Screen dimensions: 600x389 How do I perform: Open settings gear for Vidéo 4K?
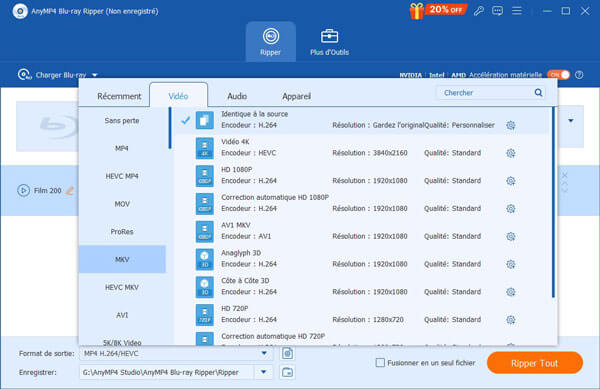tap(510, 153)
